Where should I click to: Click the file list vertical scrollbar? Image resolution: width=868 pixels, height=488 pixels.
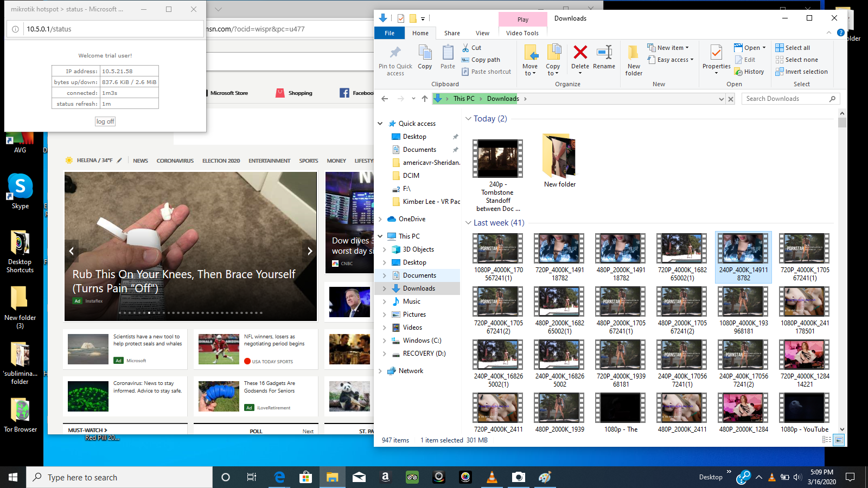(x=842, y=271)
